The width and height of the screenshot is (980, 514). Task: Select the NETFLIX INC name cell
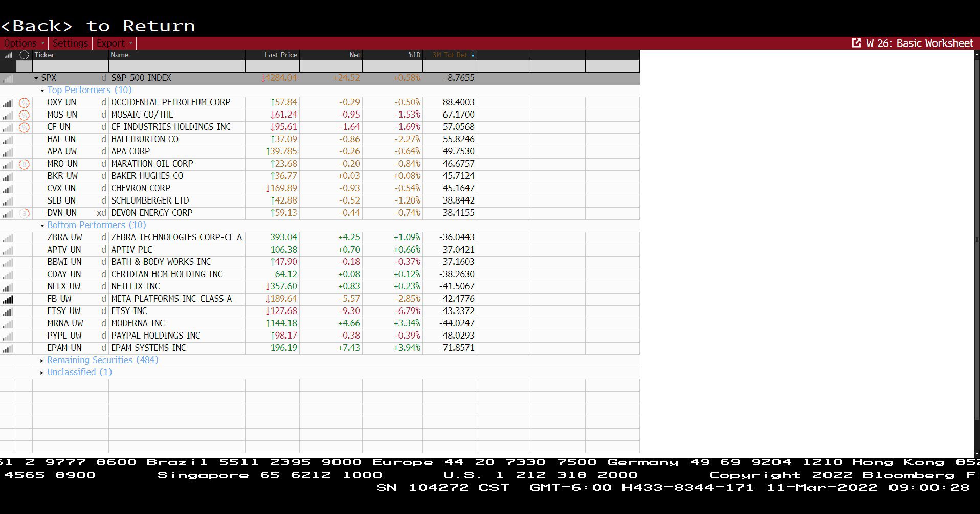(177, 287)
